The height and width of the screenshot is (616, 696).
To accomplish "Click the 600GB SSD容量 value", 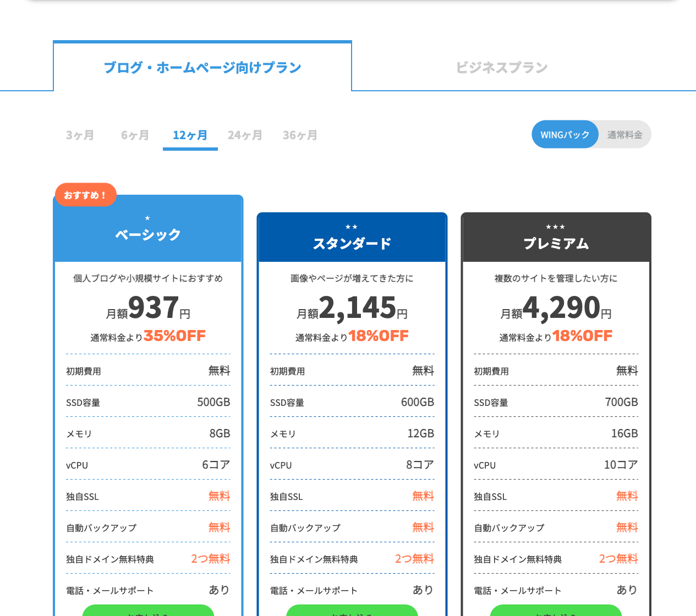I will [x=418, y=402].
